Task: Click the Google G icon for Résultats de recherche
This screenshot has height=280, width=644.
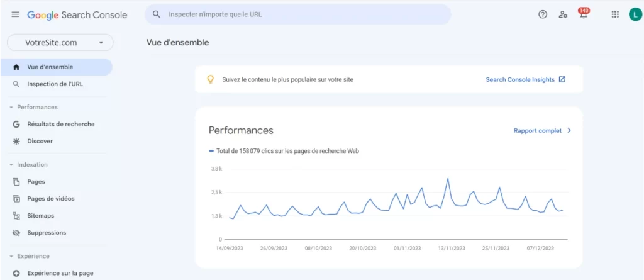Action: coord(16,124)
